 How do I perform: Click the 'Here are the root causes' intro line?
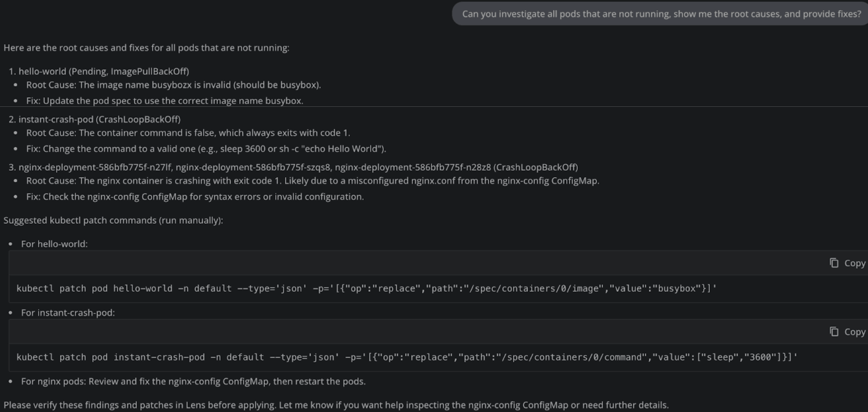pos(146,48)
